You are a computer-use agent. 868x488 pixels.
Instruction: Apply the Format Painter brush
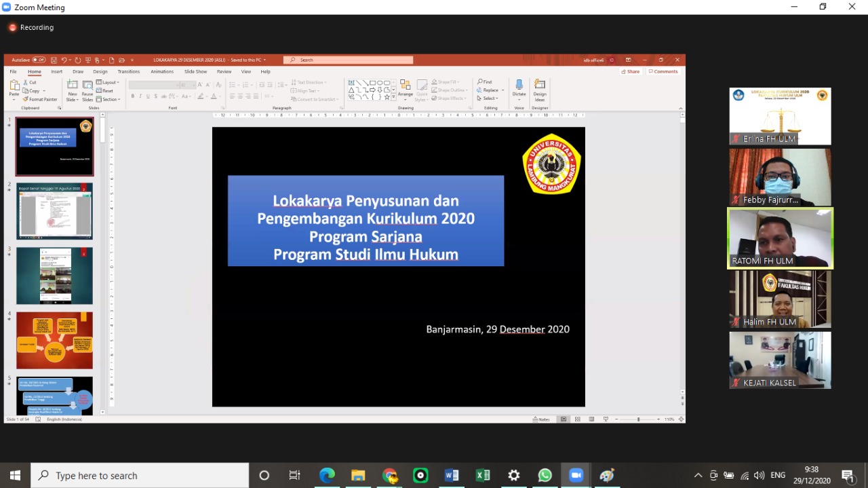pos(40,99)
